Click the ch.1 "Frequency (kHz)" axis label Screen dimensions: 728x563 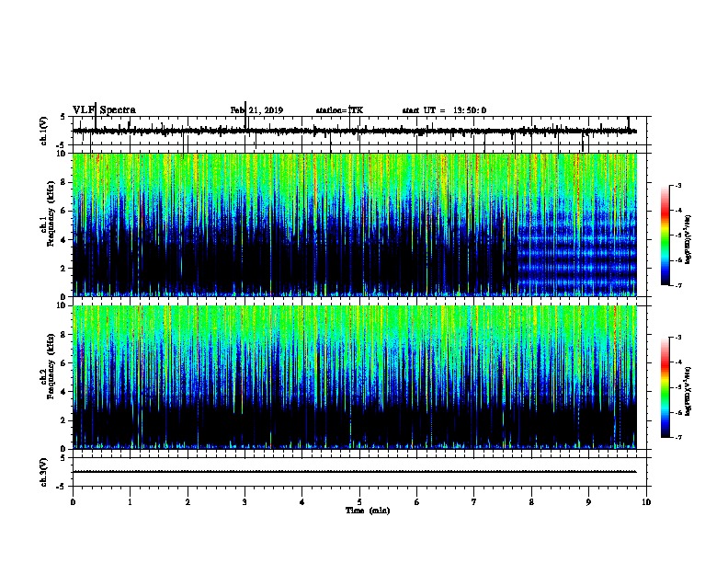51,214
